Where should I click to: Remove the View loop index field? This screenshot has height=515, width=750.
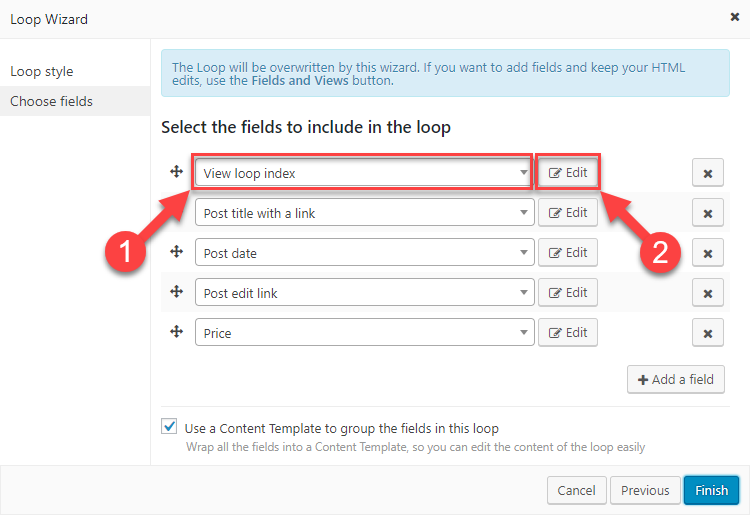click(707, 173)
